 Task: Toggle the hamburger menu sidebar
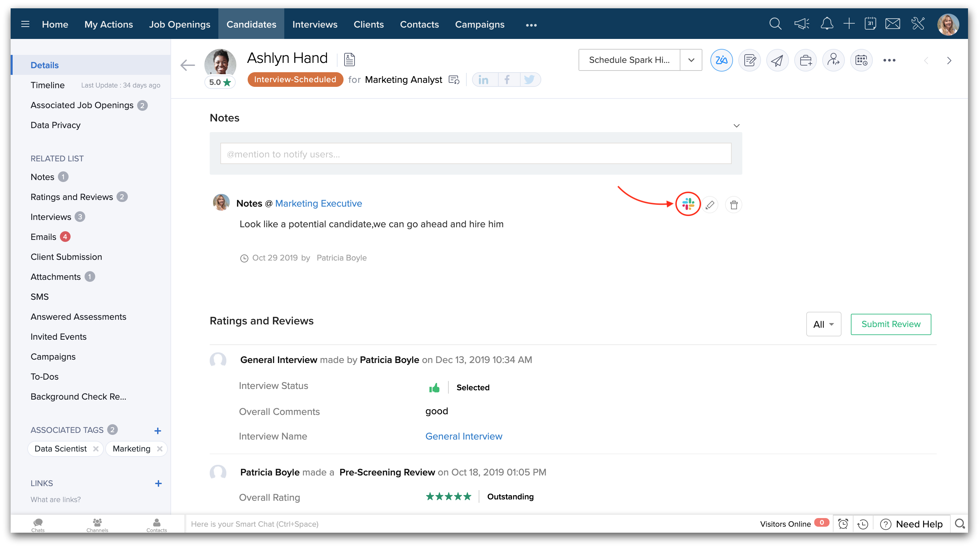pyautogui.click(x=25, y=24)
